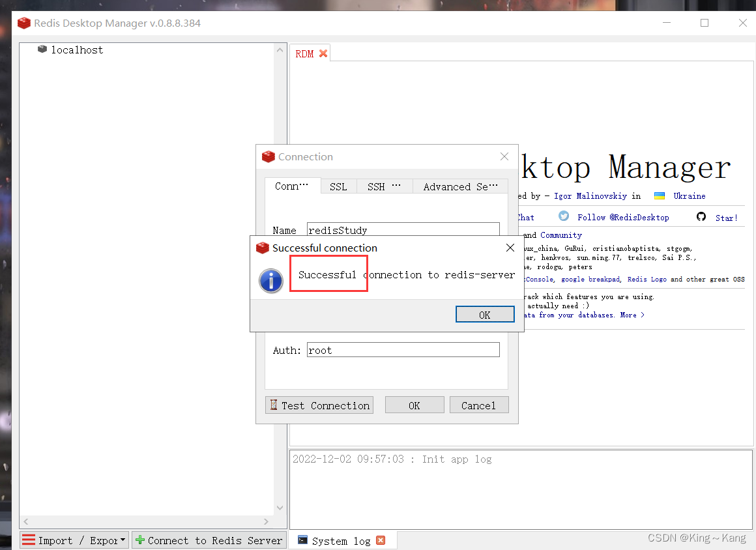Click the blue info icon in popup
Viewport: 756px width, 550px height.
pyautogui.click(x=271, y=281)
